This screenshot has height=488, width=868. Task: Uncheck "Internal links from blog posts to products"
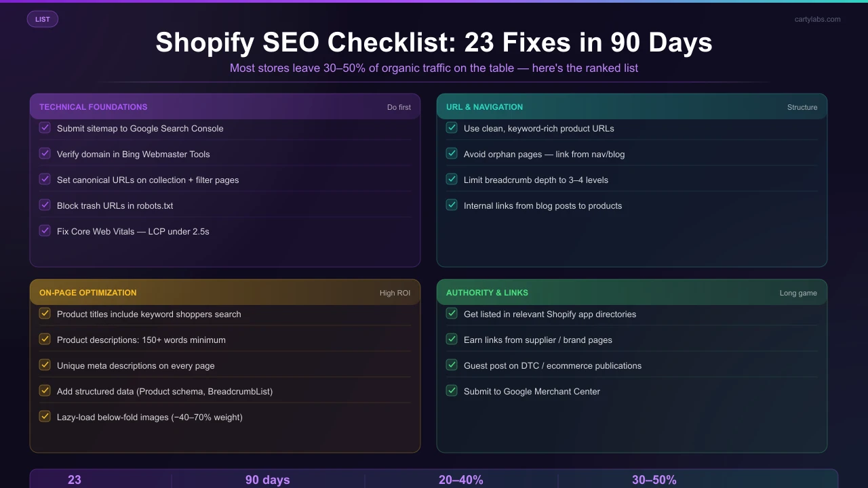452,205
